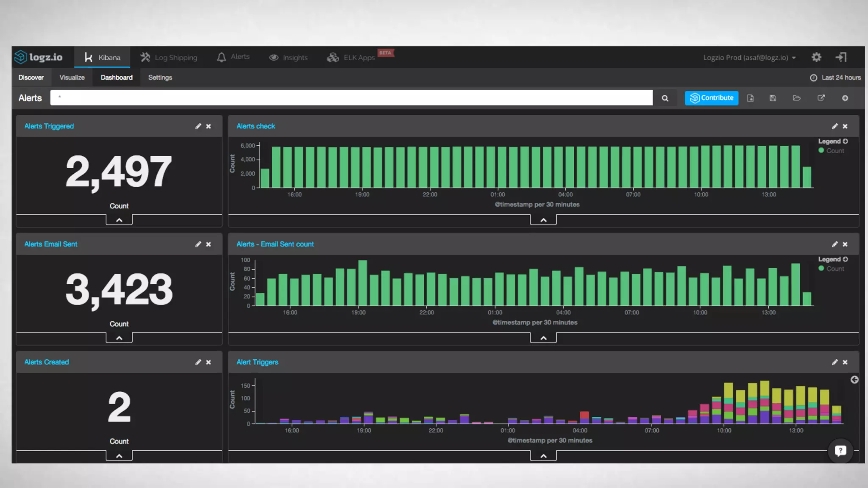The image size is (868, 488).
Task: Click the search magnifier icon
Action: (665, 98)
